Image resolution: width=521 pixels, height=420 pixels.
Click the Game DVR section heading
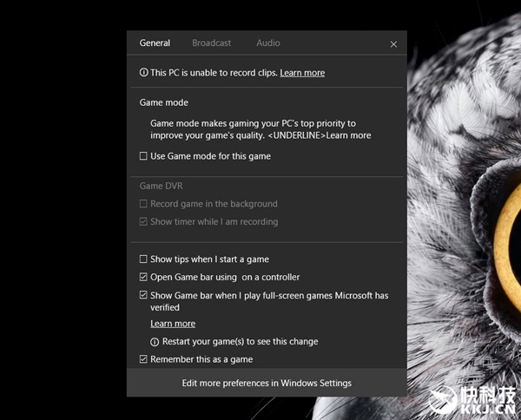click(162, 187)
